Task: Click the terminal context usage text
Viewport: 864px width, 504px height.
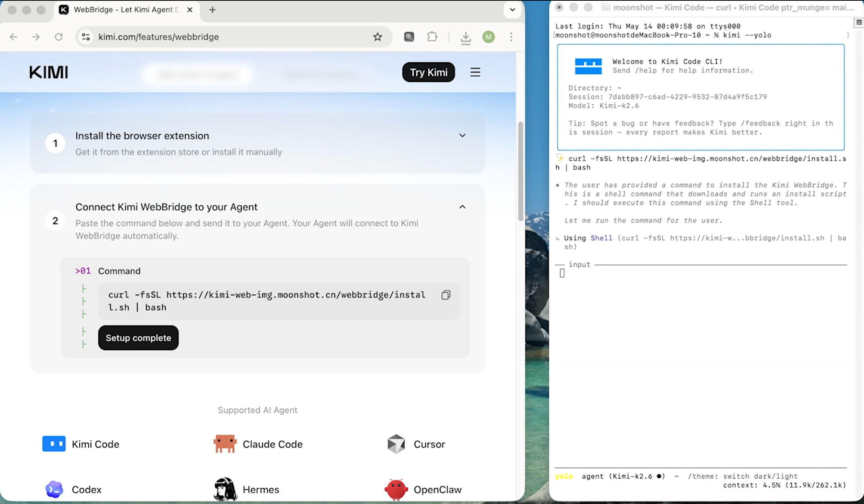Action: (784, 485)
